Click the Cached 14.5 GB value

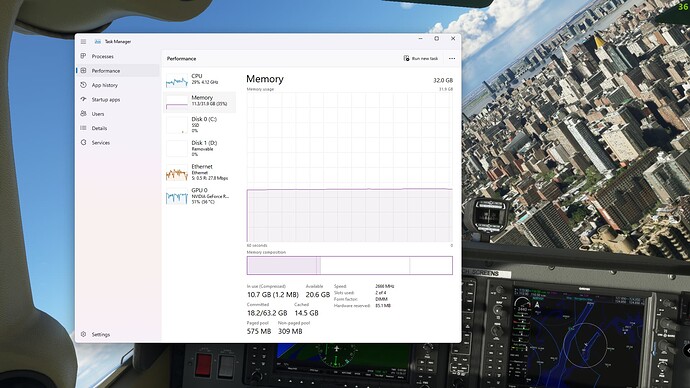point(306,313)
